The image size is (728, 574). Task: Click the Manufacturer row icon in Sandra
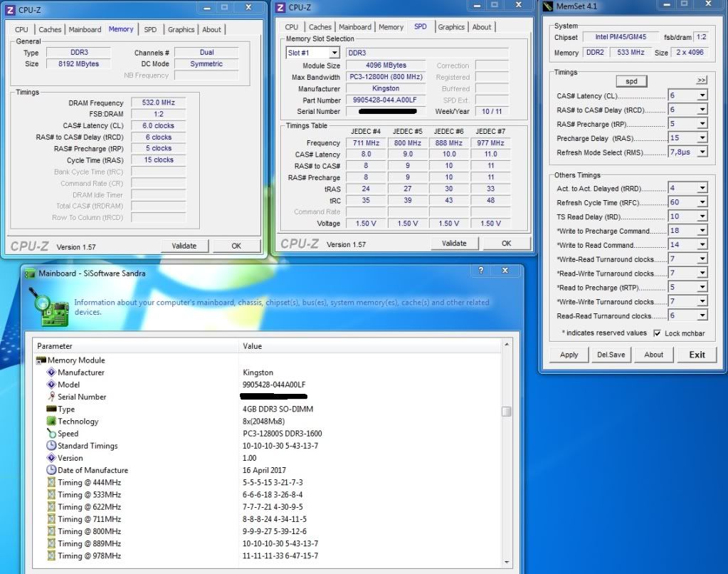pyautogui.click(x=51, y=372)
